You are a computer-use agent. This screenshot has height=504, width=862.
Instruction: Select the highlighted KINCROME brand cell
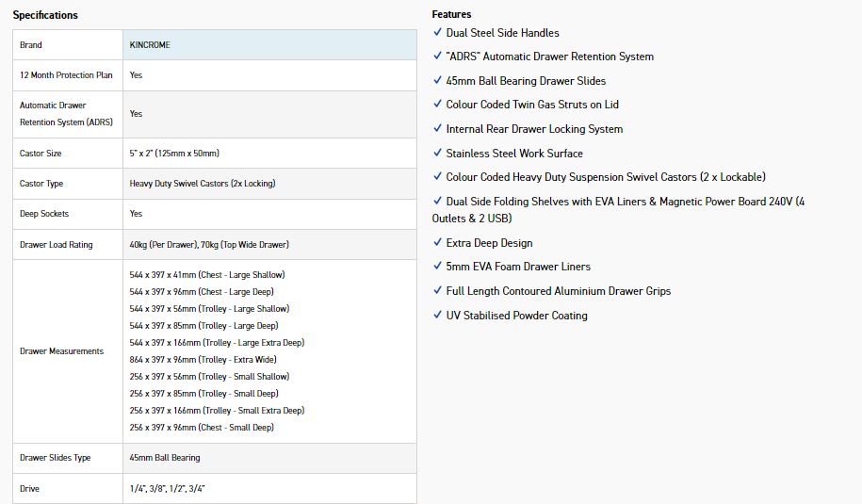pyautogui.click(x=269, y=45)
